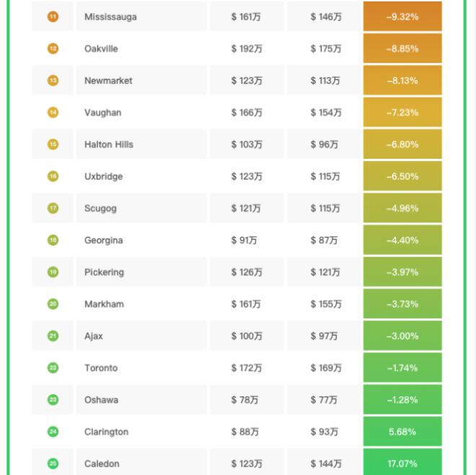Select the Halton Hills row name
The image size is (476, 475).
[108, 144]
